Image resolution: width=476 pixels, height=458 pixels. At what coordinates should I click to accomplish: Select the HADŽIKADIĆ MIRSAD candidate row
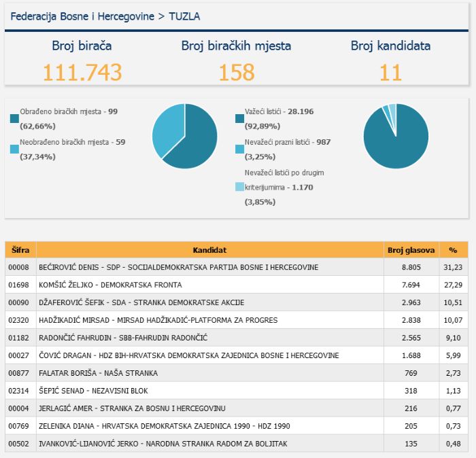tap(237, 320)
